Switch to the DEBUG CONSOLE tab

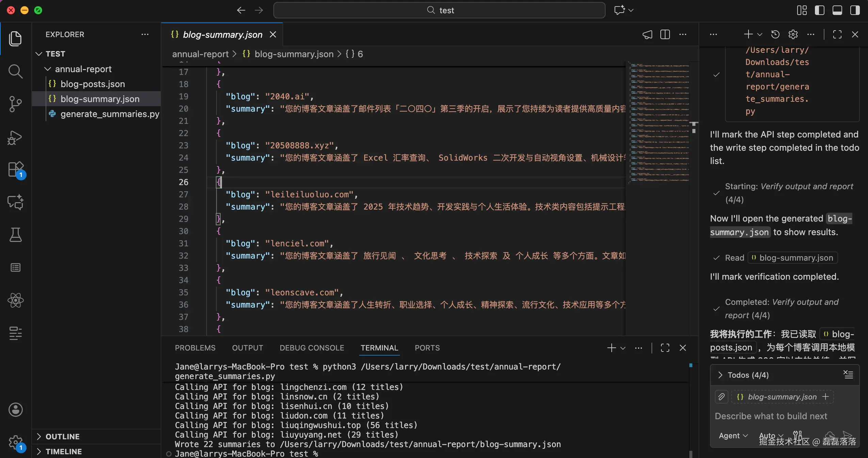coord(311,348)
